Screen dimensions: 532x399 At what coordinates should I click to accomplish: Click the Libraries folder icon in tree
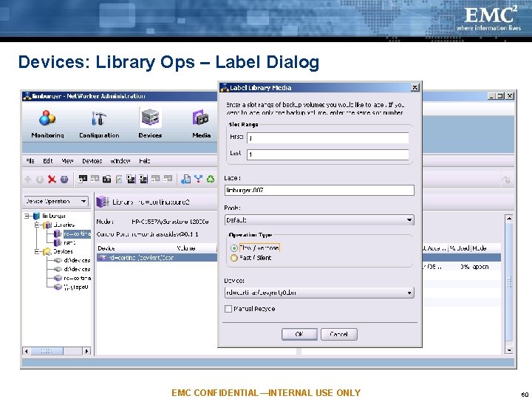47,225
